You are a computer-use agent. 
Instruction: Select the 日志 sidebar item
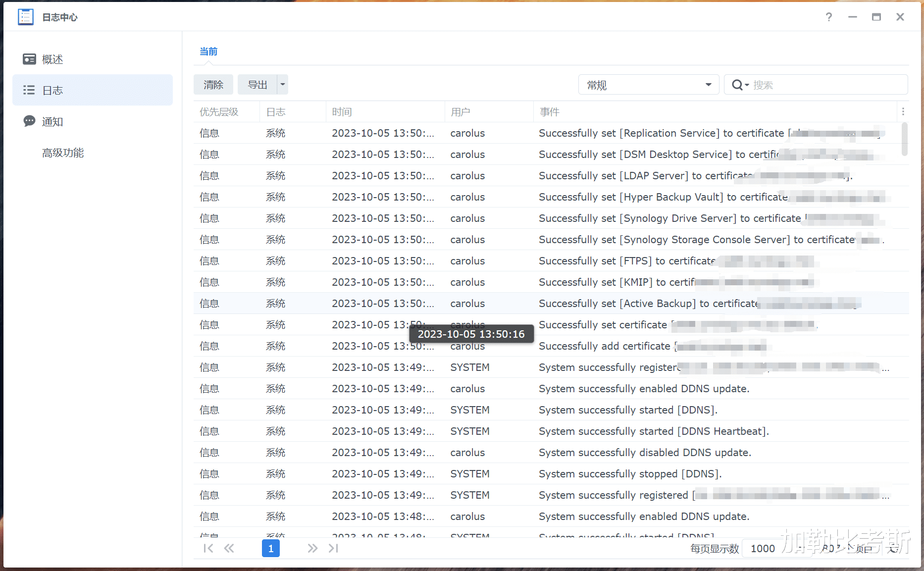click(x=93, y=90)
